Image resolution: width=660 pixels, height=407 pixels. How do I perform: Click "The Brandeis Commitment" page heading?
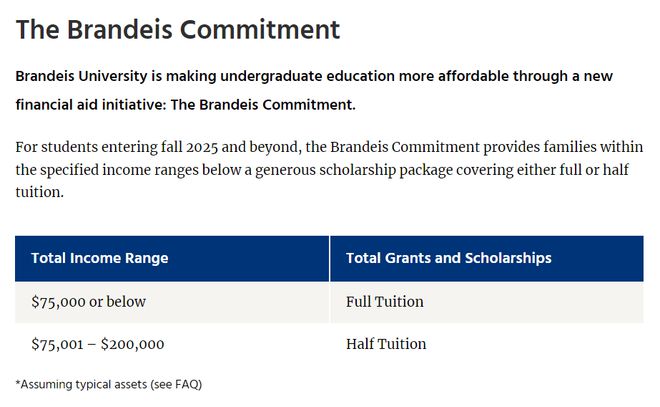point(178,29)
